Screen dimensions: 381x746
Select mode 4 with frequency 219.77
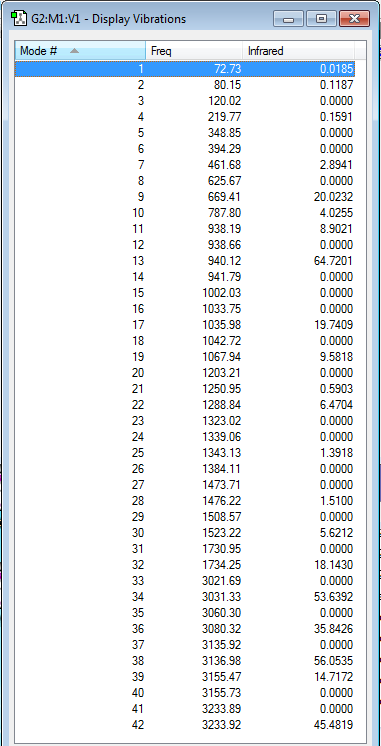(185, 117)
